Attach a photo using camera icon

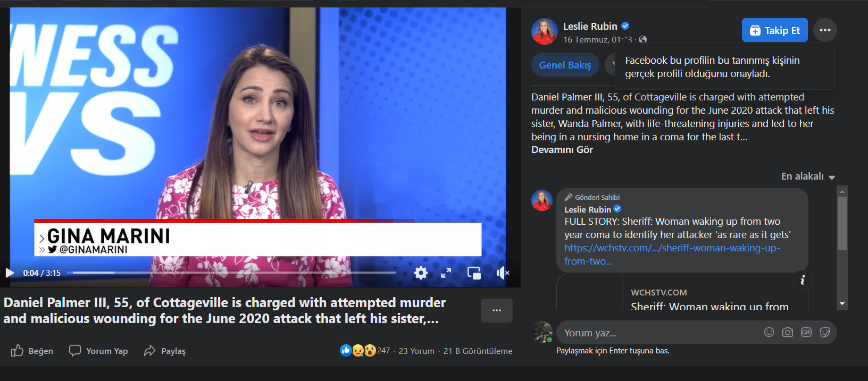coord(787,332)
